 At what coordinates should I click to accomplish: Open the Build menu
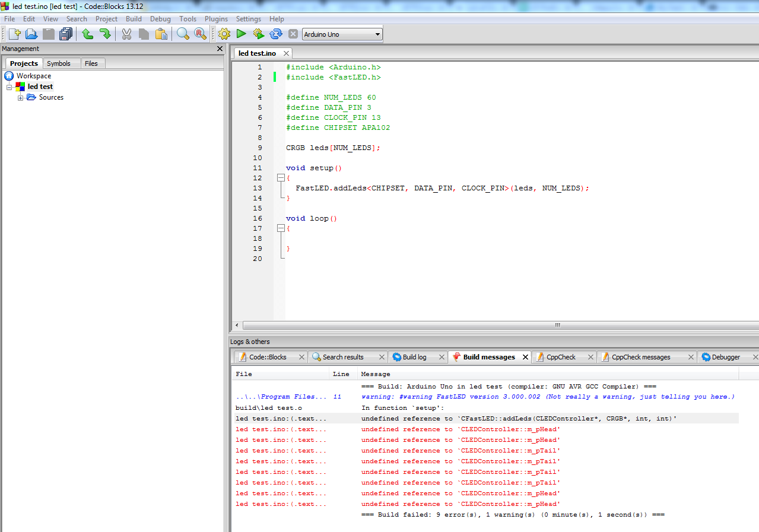point(134,19)
